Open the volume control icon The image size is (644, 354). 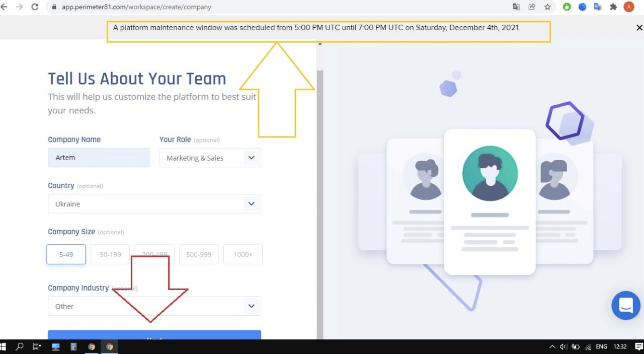click(x=563, y=346)
